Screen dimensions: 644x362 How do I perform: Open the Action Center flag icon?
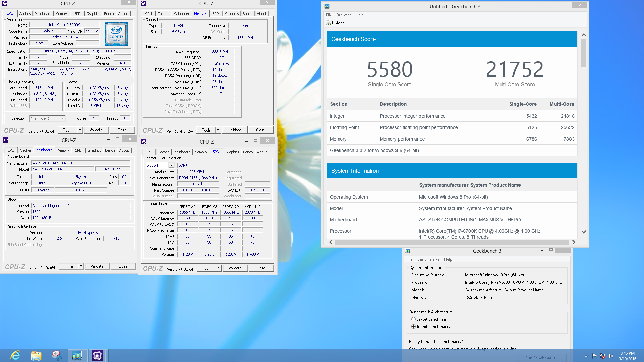594,356
